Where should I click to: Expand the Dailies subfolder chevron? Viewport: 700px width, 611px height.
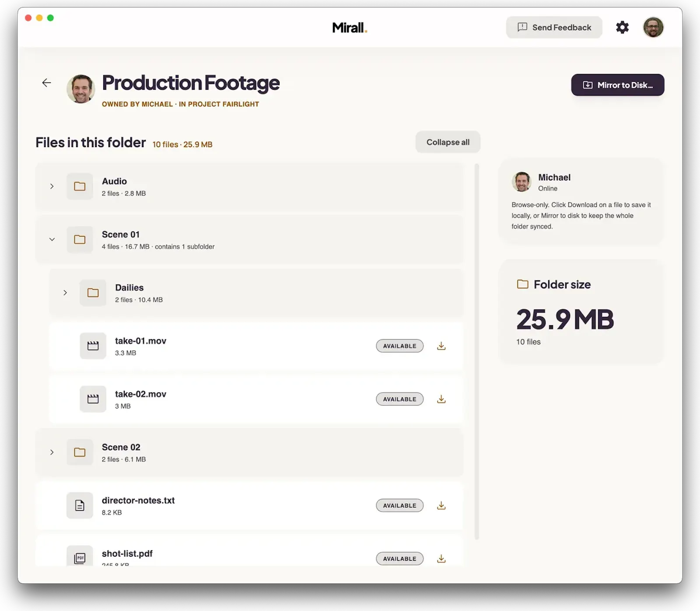[65, 293]
